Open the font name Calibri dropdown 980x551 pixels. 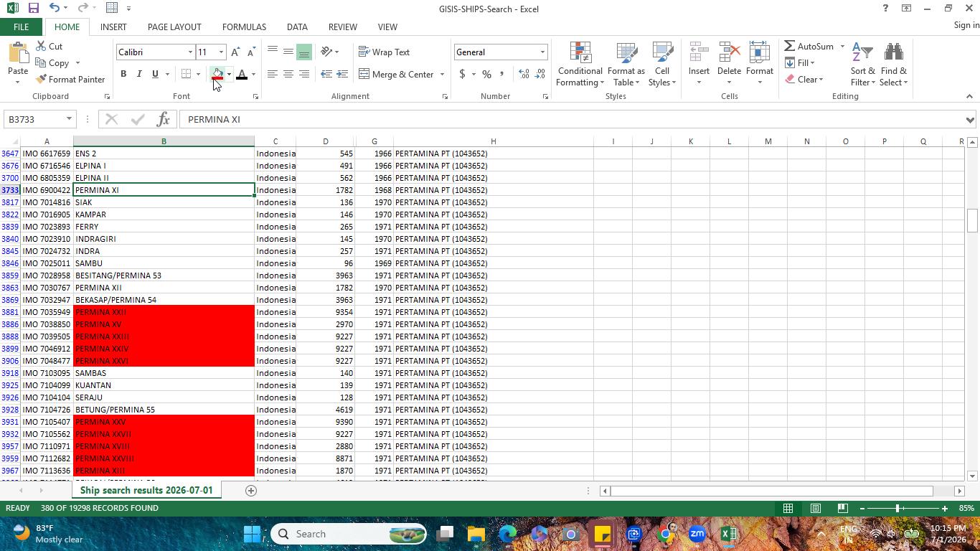tap(190, 52)
